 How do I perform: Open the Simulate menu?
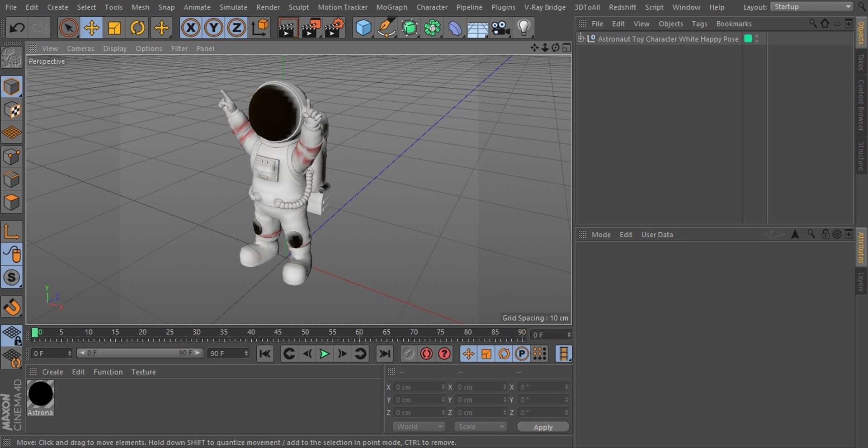(x=233, y=7)
